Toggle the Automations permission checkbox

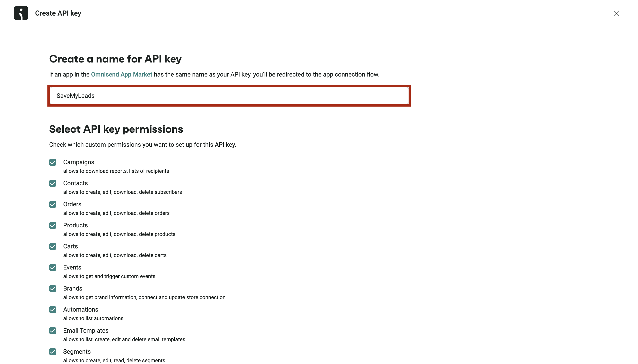point(53,309)
